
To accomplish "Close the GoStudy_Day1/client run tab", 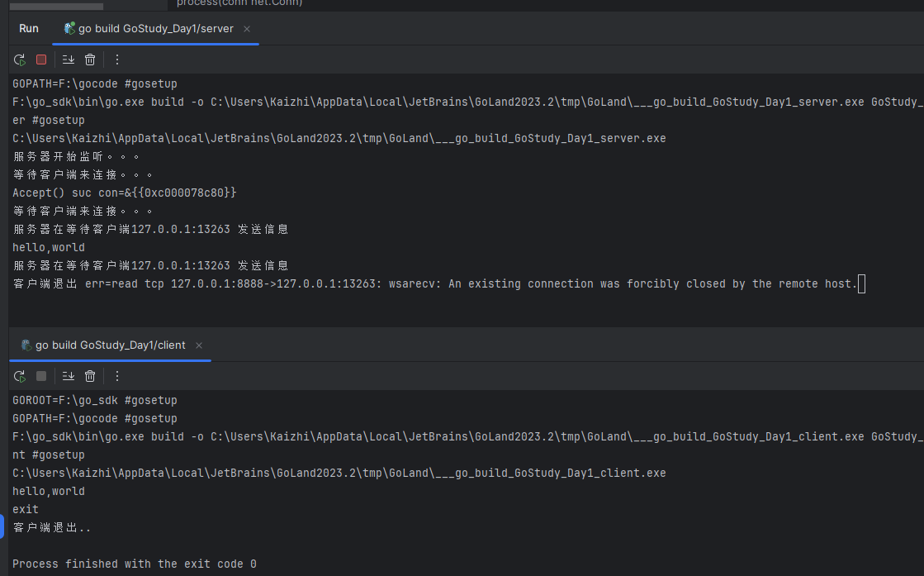I will (198, 345).
